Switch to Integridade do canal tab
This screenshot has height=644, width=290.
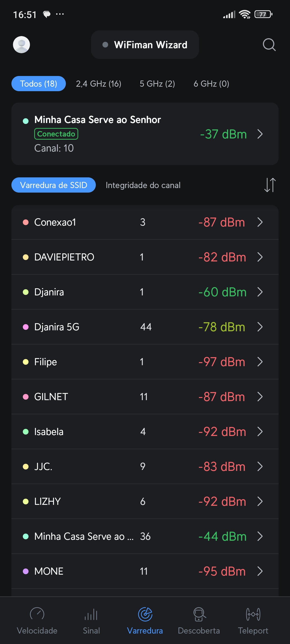coord(143,185)
